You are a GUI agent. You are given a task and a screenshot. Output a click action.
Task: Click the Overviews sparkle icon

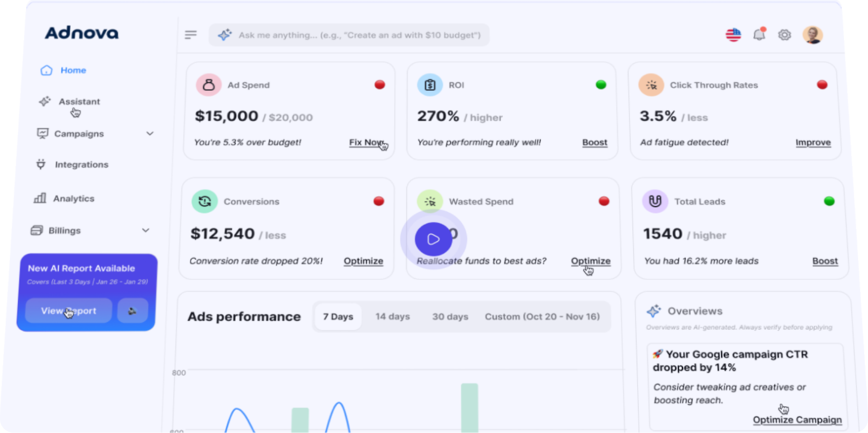click(654, 311)
